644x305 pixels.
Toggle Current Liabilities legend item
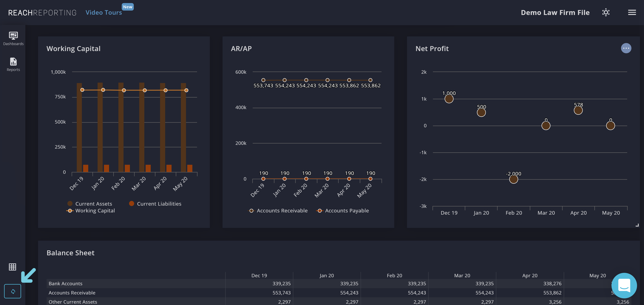[155, 204]
